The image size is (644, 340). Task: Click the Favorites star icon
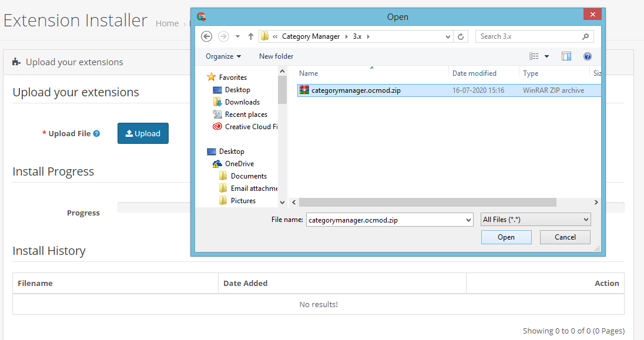tap(211, 77)
